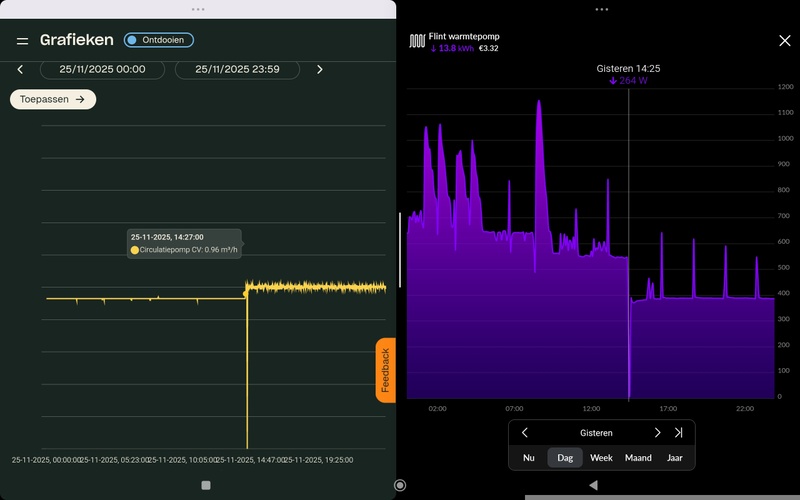Go to the previous date range in Grafieken

coord(20,69)
